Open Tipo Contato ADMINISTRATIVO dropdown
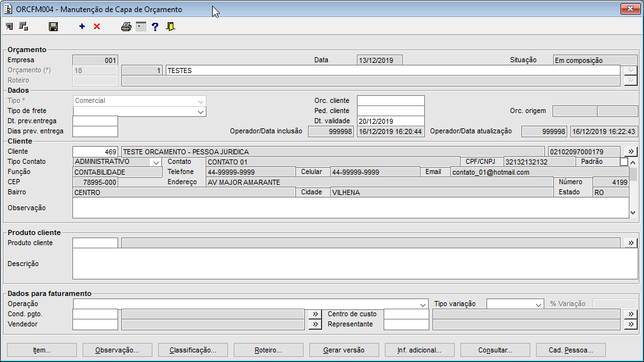 tap(156, 163)
